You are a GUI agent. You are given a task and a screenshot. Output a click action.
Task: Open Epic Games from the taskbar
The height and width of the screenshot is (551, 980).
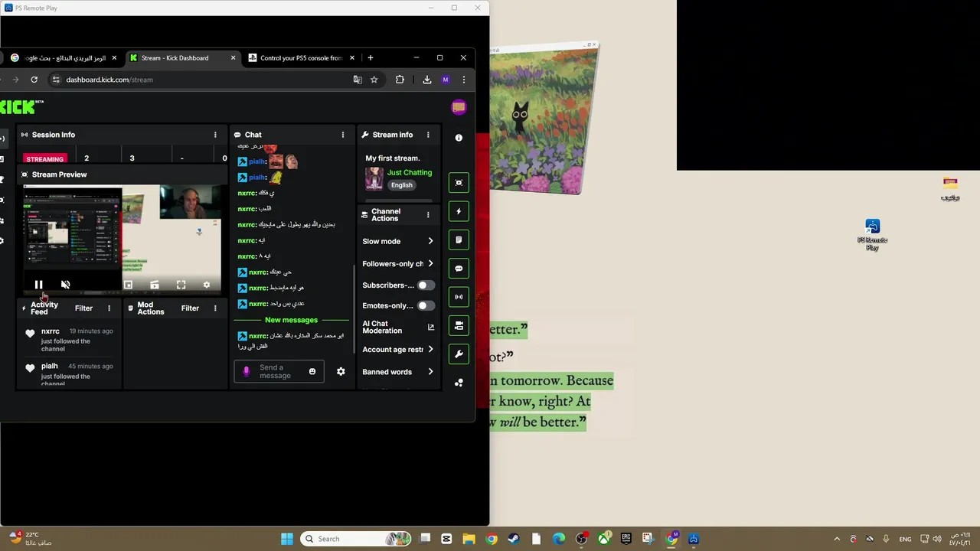[x=626, y=539]
